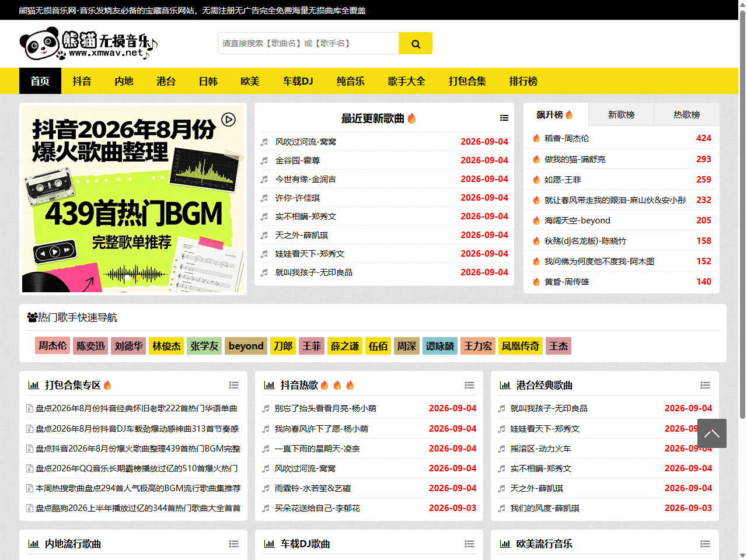Open list icon in 港台经典歌曲 header
Screen dimensions: 747x560
(705, 385)
